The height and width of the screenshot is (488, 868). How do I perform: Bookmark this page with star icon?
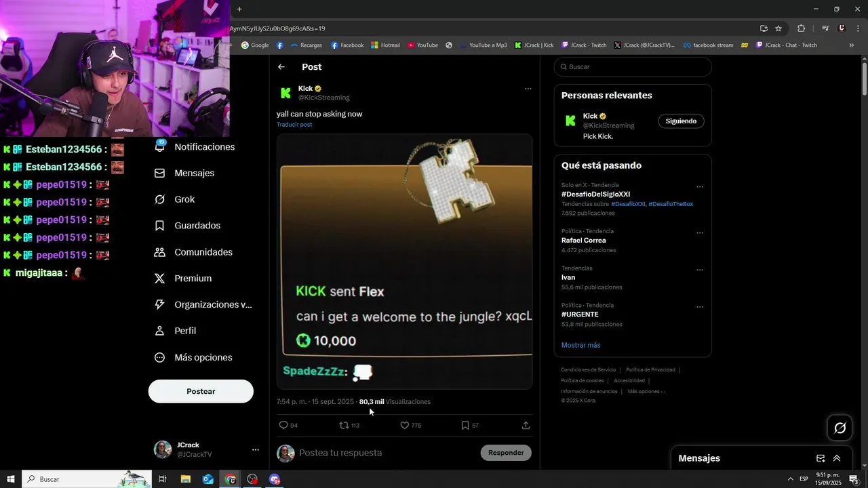click(x=778, y=28)
